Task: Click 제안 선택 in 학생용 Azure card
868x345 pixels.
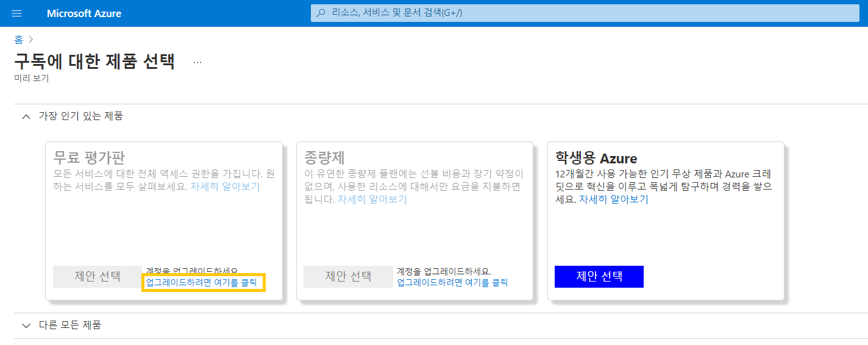Action: click(599, 276)
